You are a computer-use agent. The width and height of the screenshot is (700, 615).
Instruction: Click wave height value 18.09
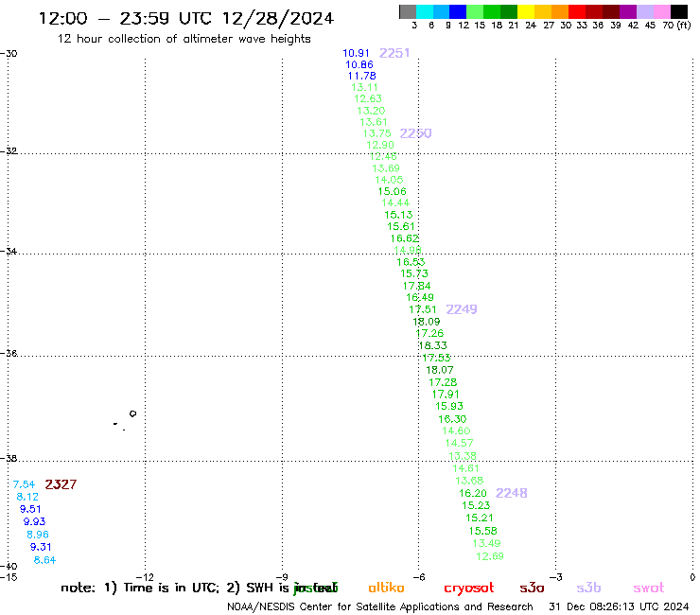coord(426,322)
